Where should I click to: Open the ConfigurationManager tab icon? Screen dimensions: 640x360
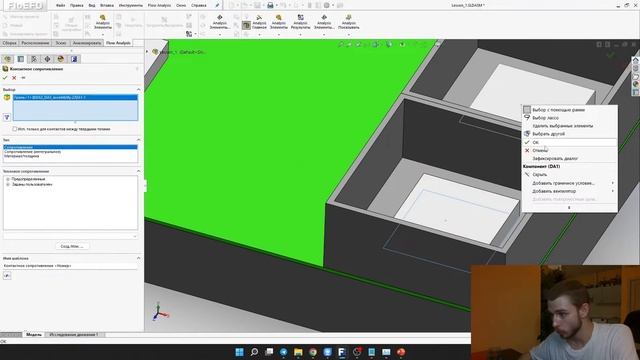34,59
